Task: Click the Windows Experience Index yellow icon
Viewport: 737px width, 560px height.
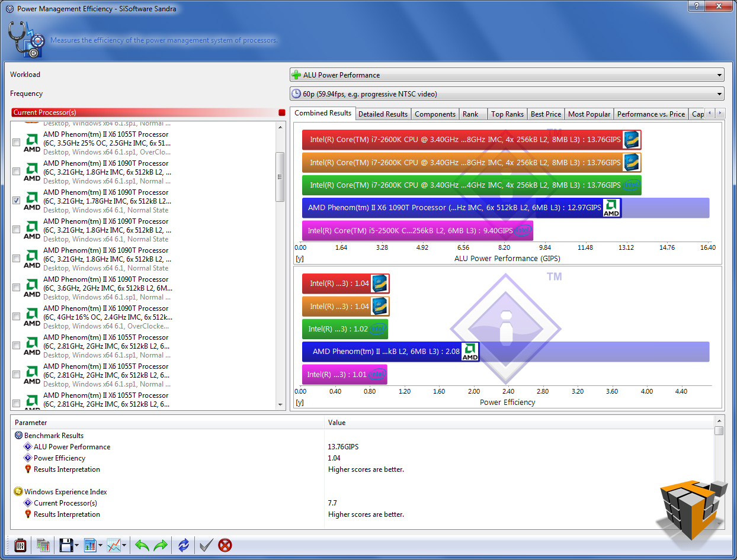Action: coord(18,492)
